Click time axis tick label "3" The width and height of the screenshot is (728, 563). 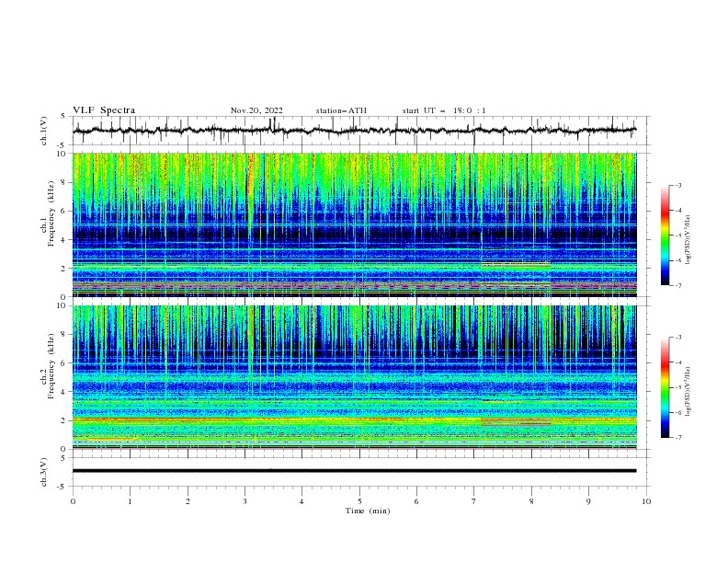(245, 501)
